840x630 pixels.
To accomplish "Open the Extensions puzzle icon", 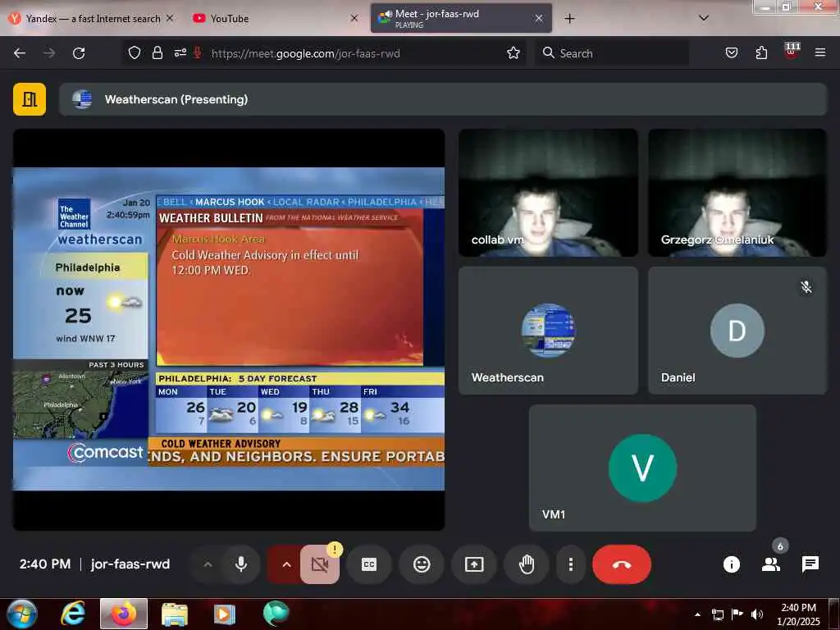I will [761, 52].
